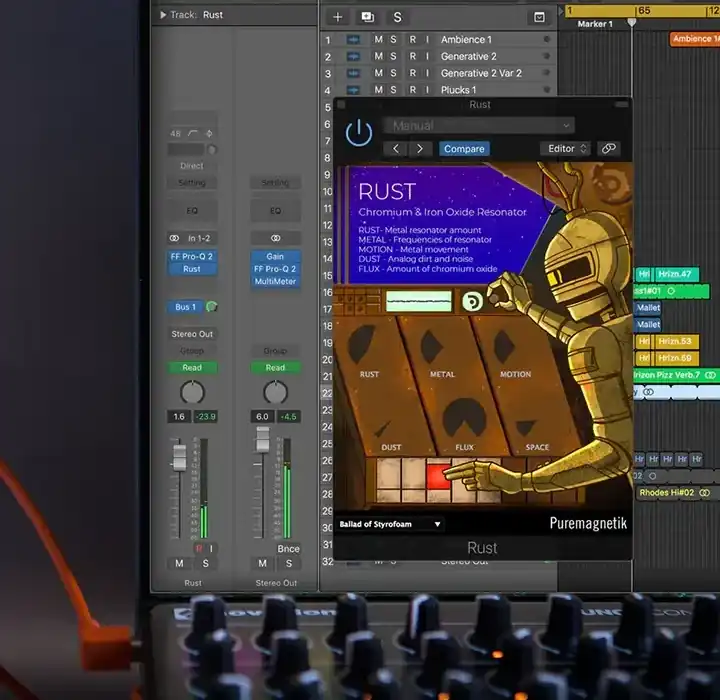Click the Generative 2 Var 2 track icon
The image size is (720, 700).
tap(353, 73)
